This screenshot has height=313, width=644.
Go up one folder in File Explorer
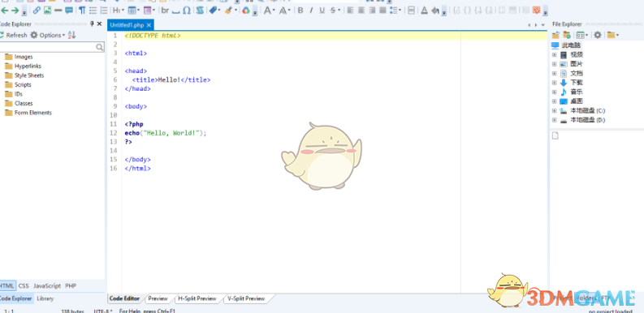(x=555, y=36)
